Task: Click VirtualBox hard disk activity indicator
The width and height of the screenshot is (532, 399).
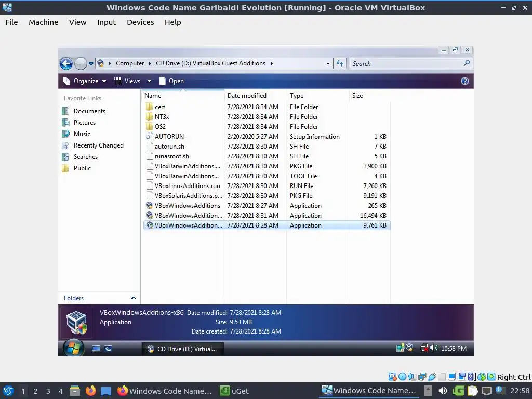Action: tap(393, 377)
